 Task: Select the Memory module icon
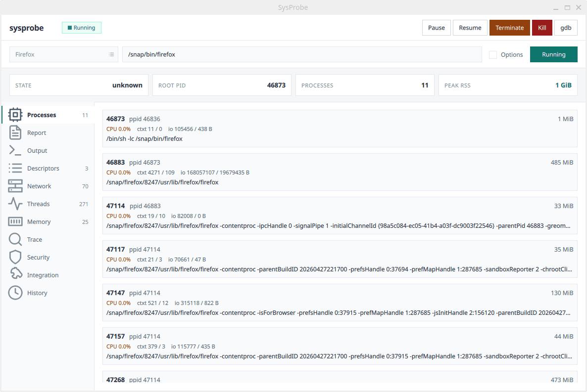(15, 221)
